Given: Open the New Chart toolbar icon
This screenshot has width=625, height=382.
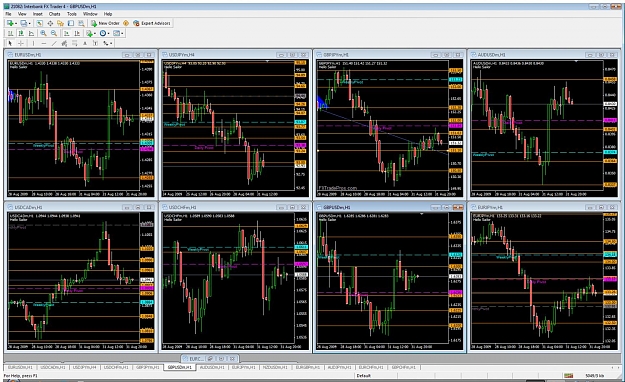Looking at the screenshot, I should pyautogui.click(x=10, y=23).
